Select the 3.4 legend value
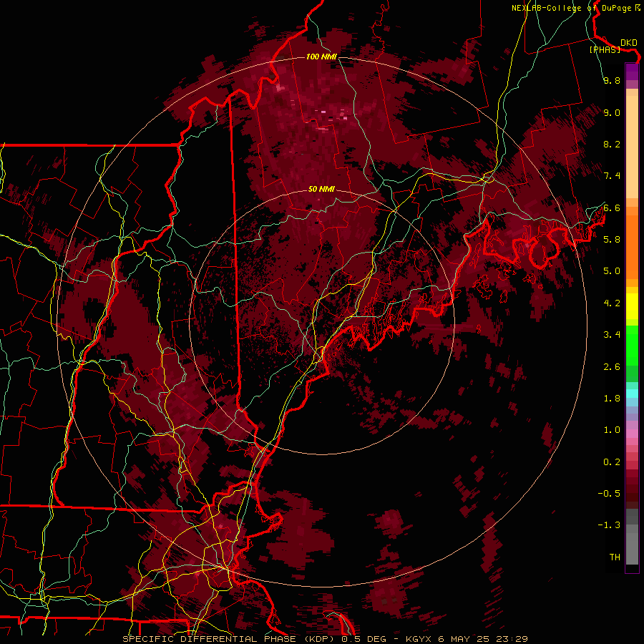644x644 pixels. (612, 335)
